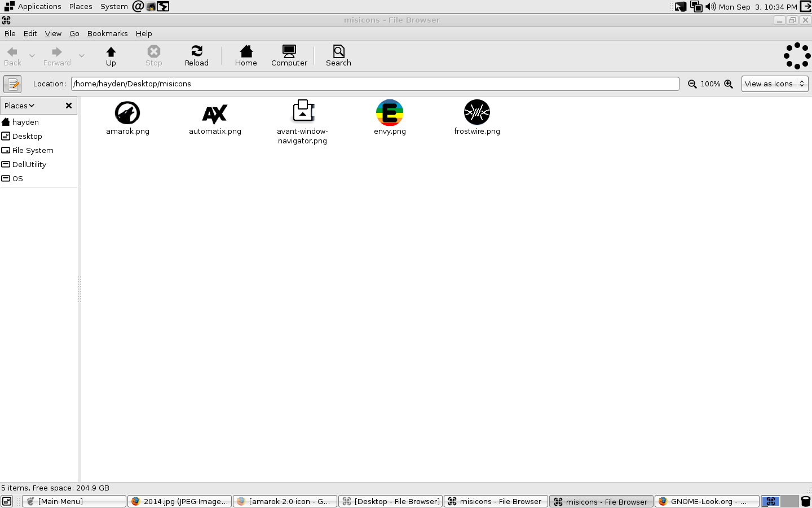Viewport: 812px width, 508px height.
Task: Click Show Desktop button in bottom panel
Action: pyautogui.click(x=7, y=501)
